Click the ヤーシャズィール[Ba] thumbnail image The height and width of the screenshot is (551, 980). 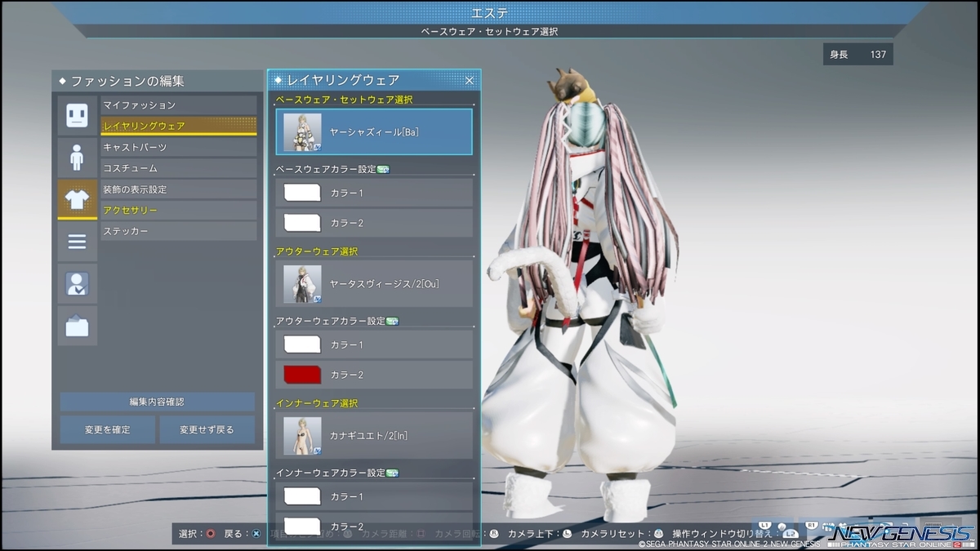pos(302,132)
